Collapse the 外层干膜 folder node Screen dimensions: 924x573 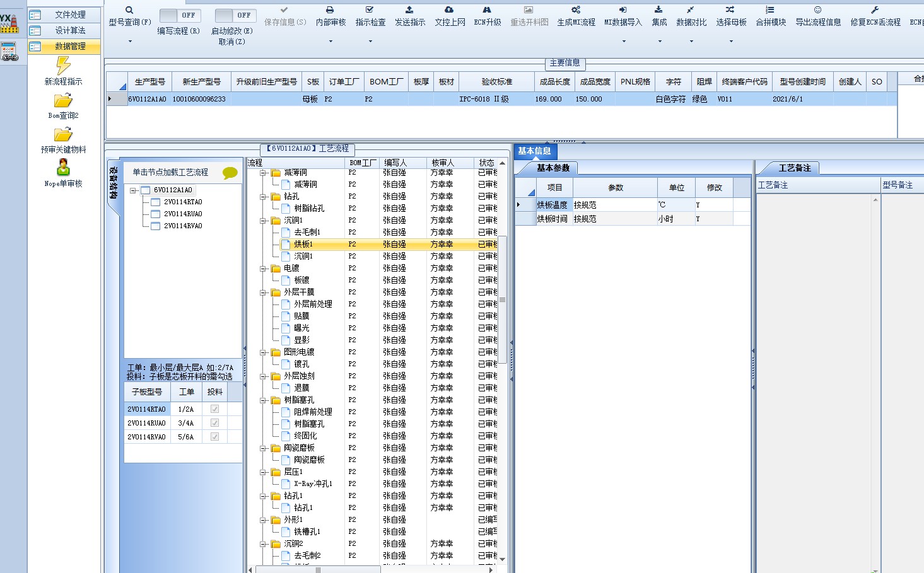(x=264, y=292)
